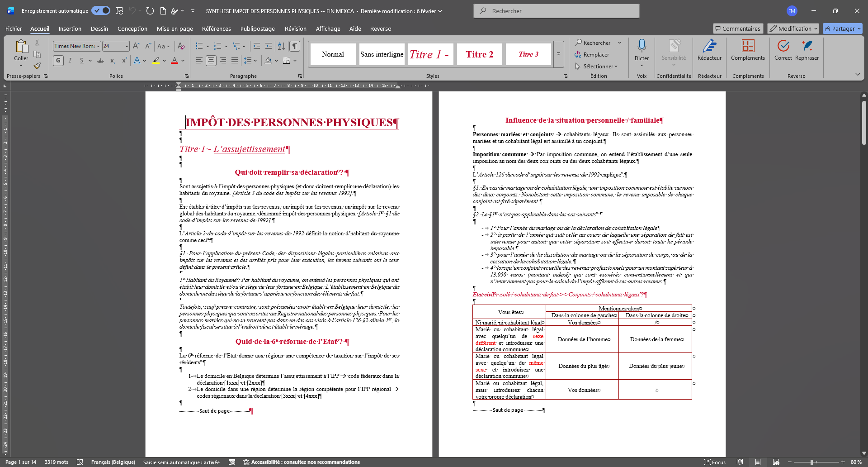Image resolution: width=868 pixels, height=467 pixels.
Task: Create a new document from the title bar
Action: (163, 11)
